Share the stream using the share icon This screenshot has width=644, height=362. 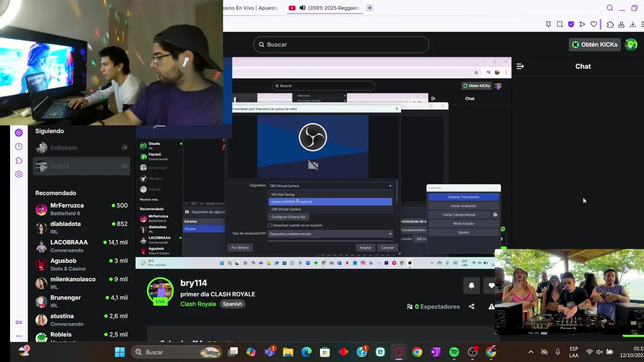coord(471,306)
